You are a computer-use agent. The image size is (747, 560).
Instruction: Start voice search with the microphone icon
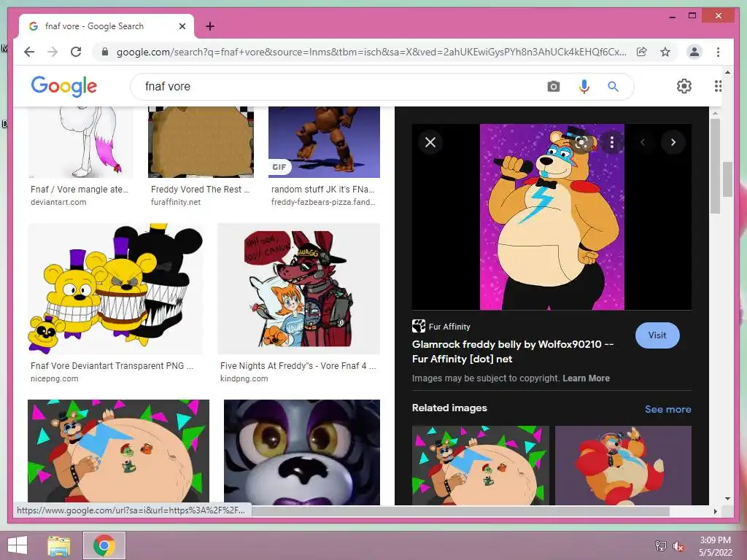point(584,86)
